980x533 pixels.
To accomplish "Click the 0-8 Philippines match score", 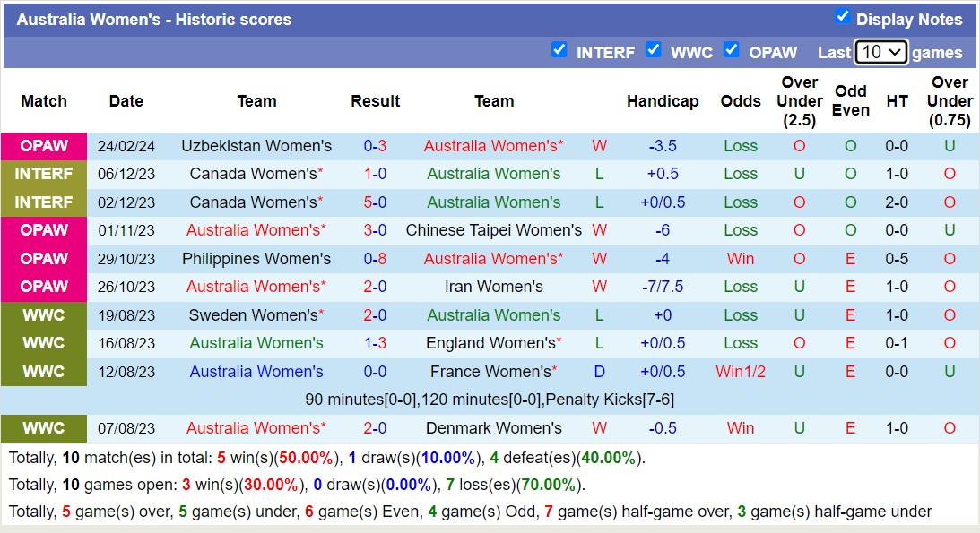I will [x=375, y=259].
